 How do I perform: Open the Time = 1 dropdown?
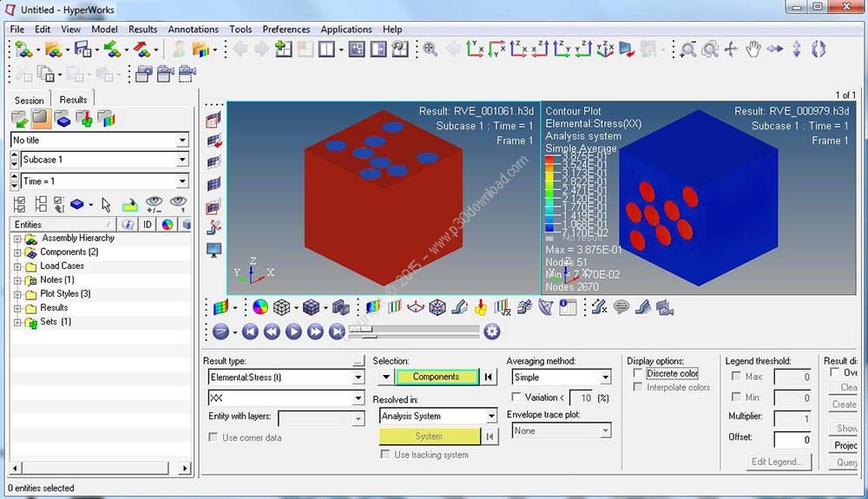[x=182, y=181]
